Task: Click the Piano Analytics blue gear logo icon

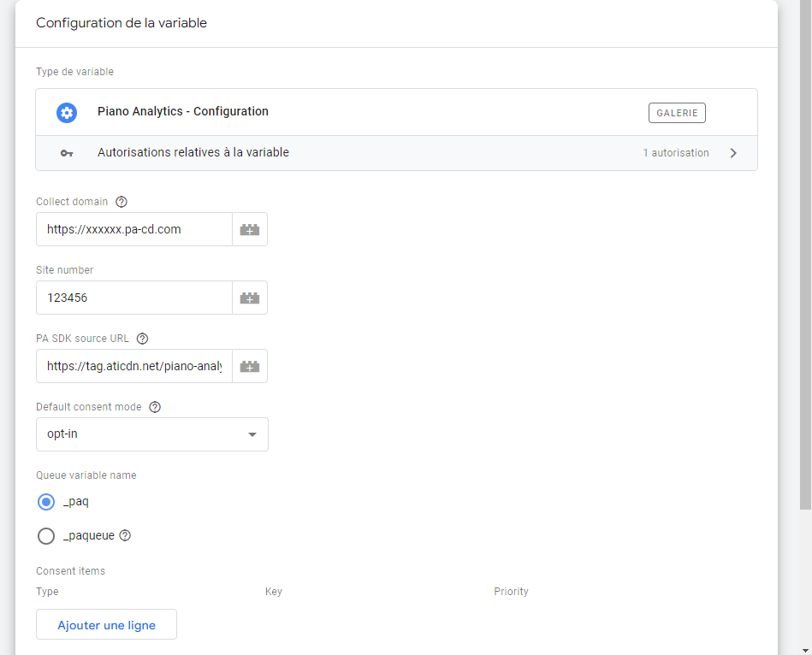Action: tap(67, 112)
